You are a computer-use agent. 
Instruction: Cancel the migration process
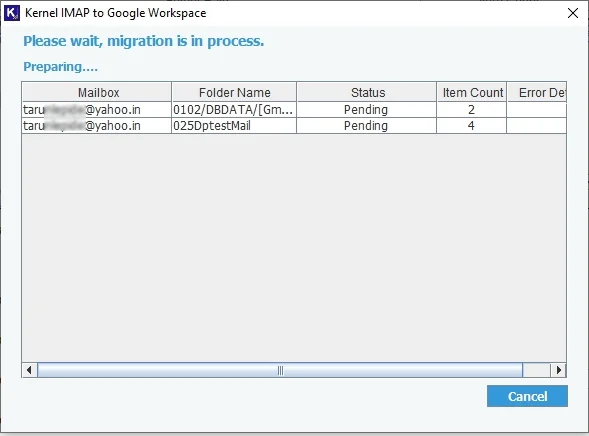click(527, 396)
